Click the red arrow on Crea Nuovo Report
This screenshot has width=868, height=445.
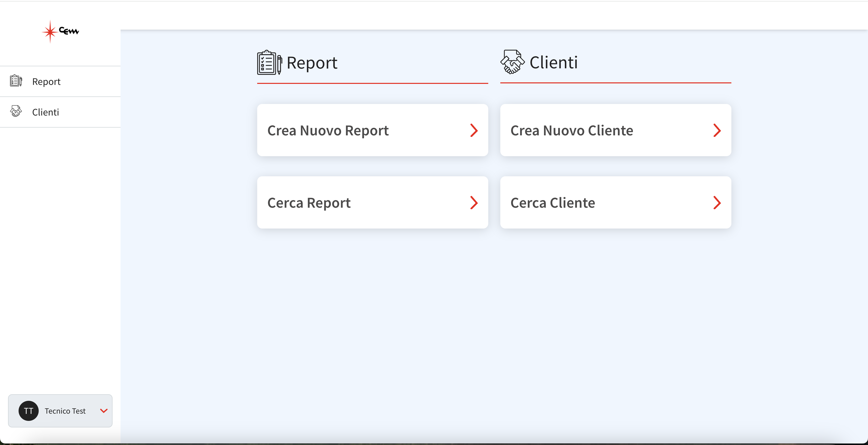tap(474, 130)
